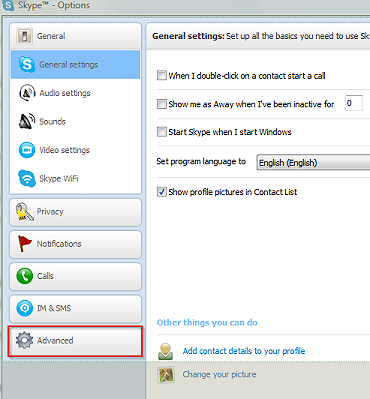Open the Change your picture link
The image size is (370, 399).
pyautogui.click(x=219, y=374)
